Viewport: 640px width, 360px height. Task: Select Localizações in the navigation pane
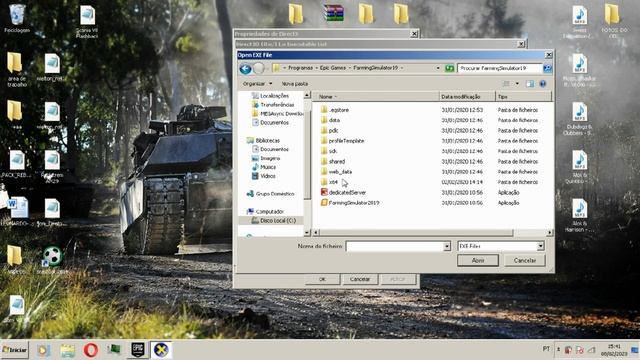tap(271, 96)
